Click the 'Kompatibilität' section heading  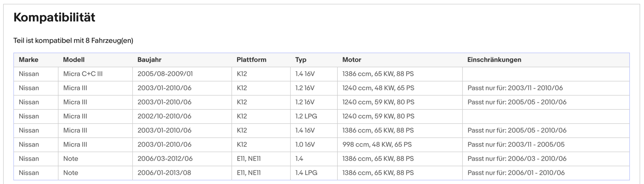click(x=54, y=17)
